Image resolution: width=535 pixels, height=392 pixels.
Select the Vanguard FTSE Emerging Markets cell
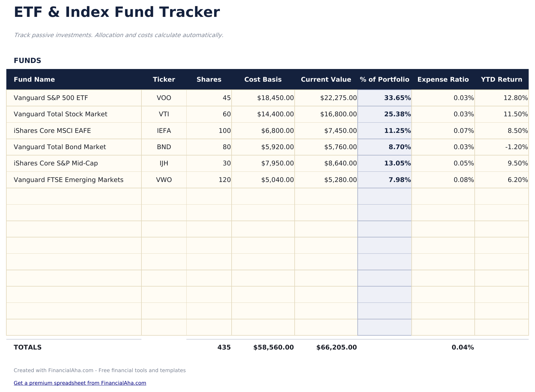tap(68, 180)
